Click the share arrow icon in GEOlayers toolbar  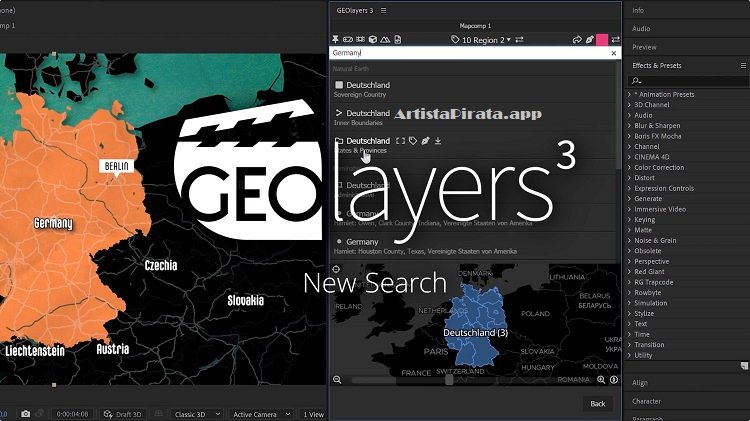[577, 39]
